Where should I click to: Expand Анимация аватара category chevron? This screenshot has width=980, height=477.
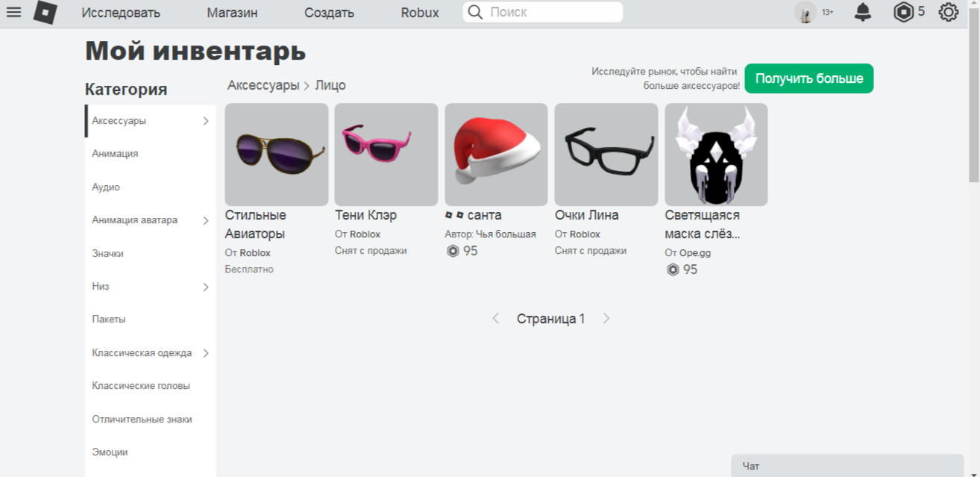point(206,220)
